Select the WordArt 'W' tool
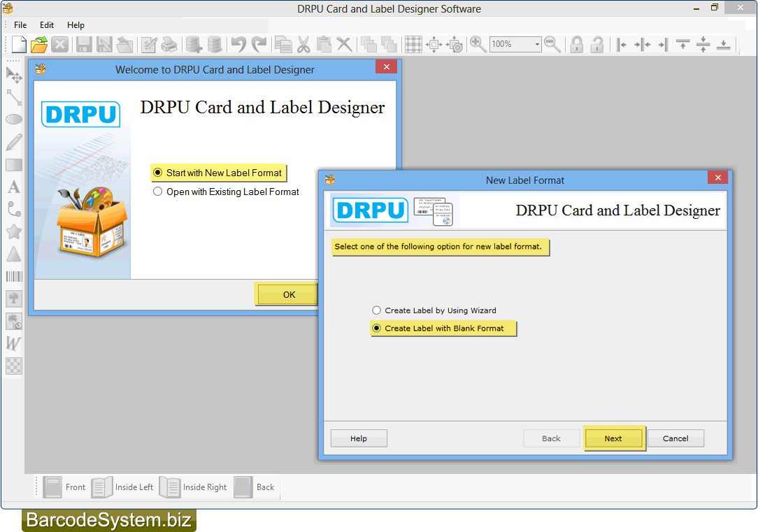Image resolution: width=758 pixels, height=532 pixels. 13,343
